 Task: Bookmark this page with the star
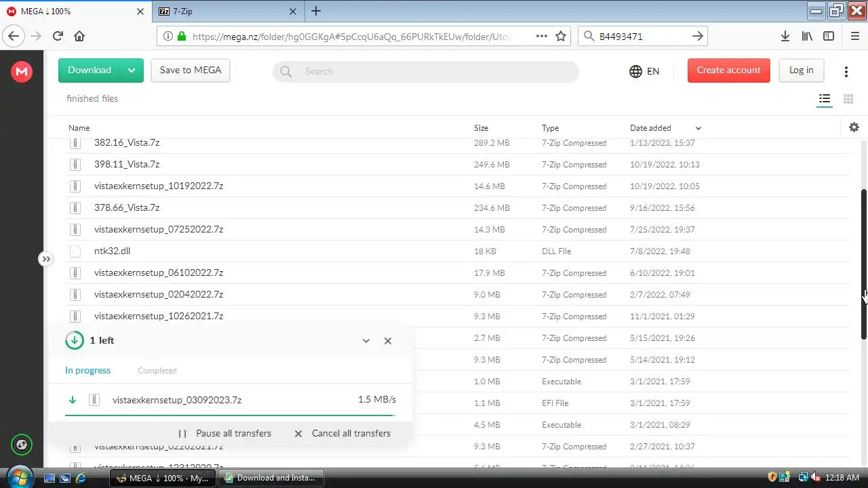[x=561, y=37]
